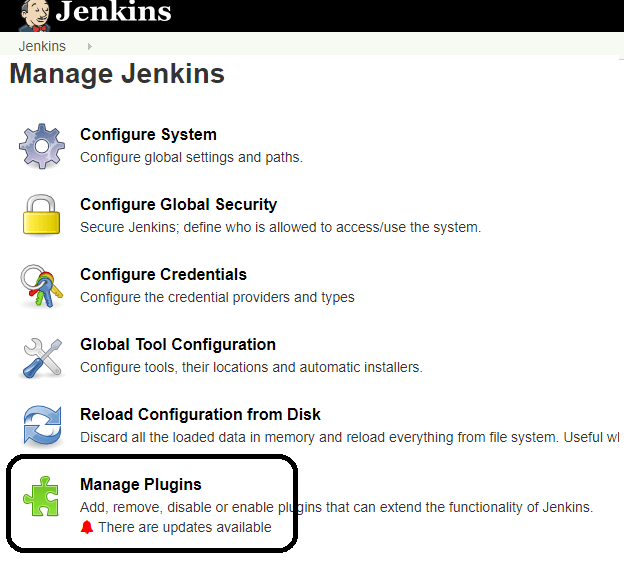Open Manage Plugins
The image size is (624, 563).
(141, 485)
